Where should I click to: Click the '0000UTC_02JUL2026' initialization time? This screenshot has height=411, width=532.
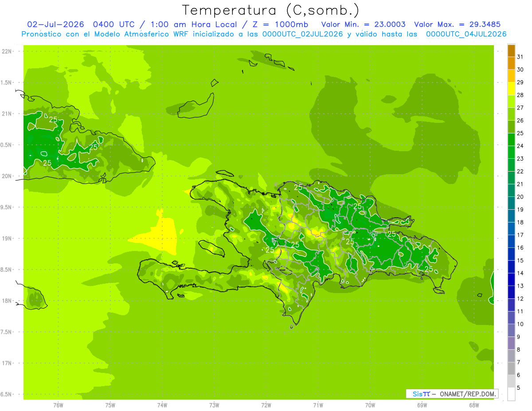click(x=303, y=34)
